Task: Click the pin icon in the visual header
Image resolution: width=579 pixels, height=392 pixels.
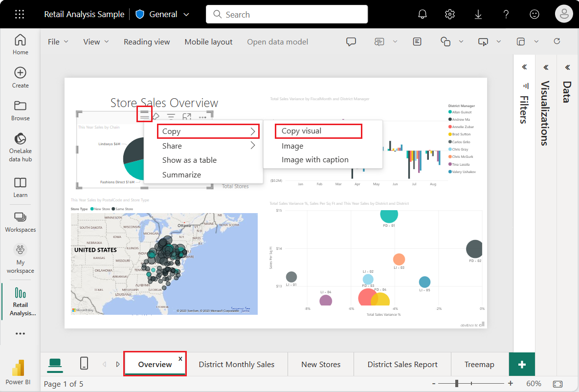Action: coord(156,116)
